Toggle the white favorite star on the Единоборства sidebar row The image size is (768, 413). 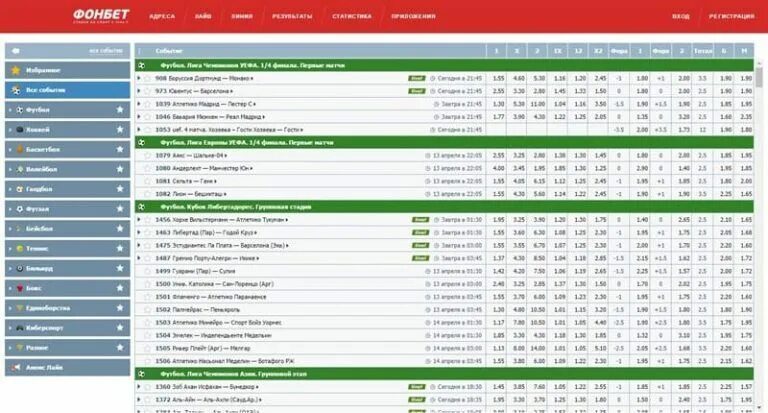(x=120, y=308)
